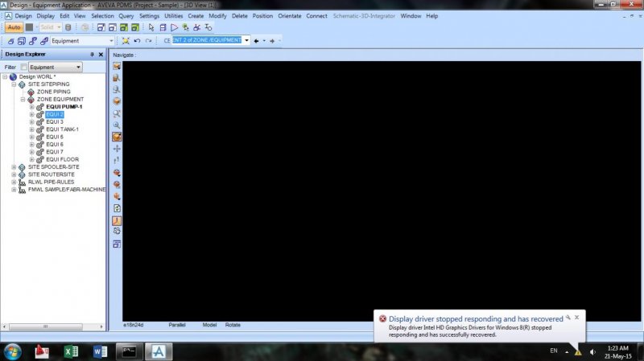The width and height of the screenshot is (644, 361).
Task: Select FMWL SAMPLE/FABR-MACHINE in the tree
Action: click(67, 189)
